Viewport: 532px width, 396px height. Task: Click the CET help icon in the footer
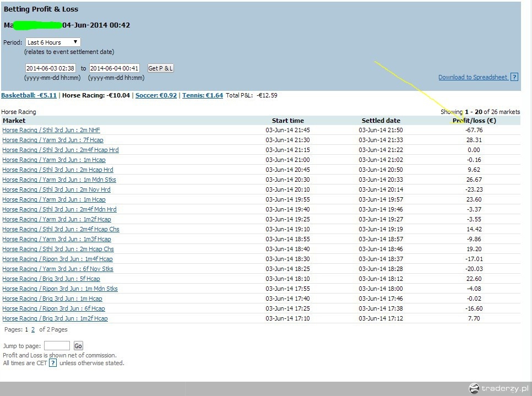(52, 363)
